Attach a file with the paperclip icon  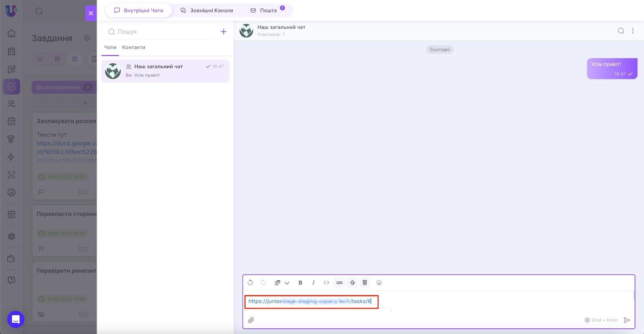pyautogui.click(x=251, y=320)
